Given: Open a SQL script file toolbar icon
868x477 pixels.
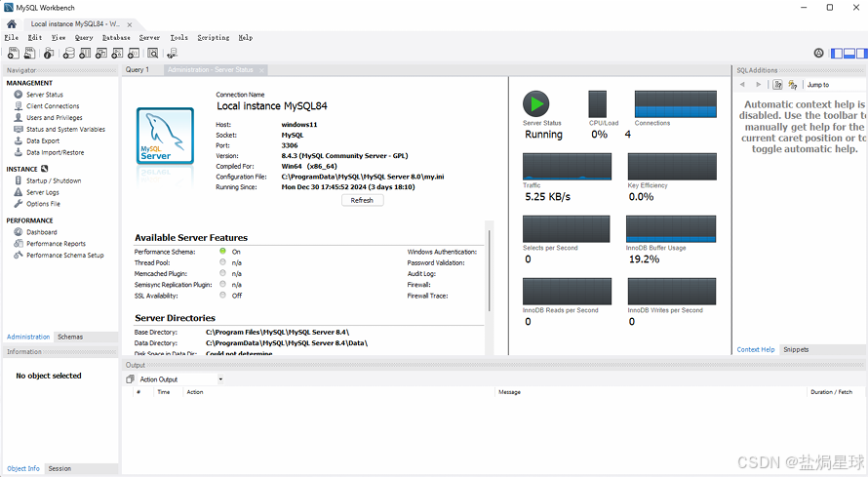Looking at the screenshot, I should click(30, 53).
